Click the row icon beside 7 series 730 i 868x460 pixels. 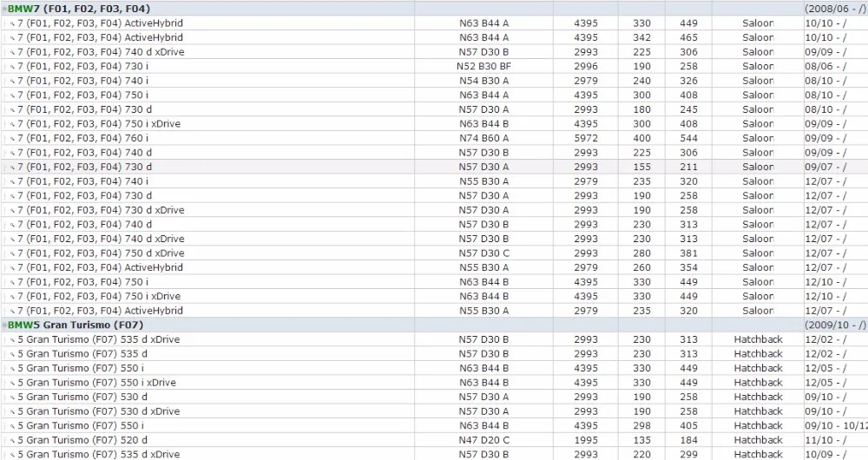(12, 67)
